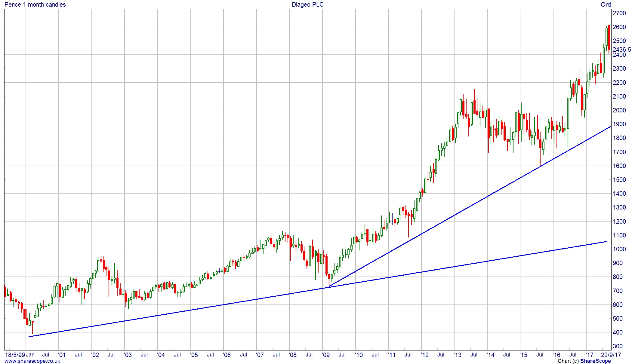Click the 'Pence 1 month candles' label
This screenshot has width=632, height=364.
coord(35,5)
